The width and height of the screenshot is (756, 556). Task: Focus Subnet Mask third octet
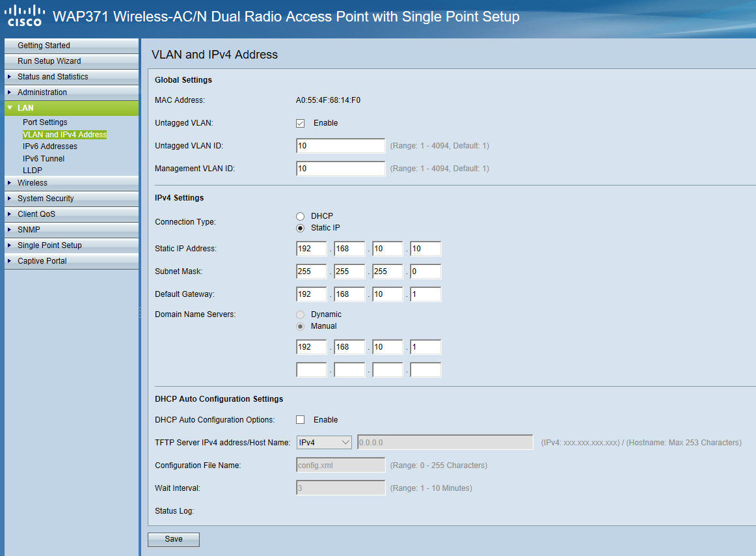coord(388,271)
